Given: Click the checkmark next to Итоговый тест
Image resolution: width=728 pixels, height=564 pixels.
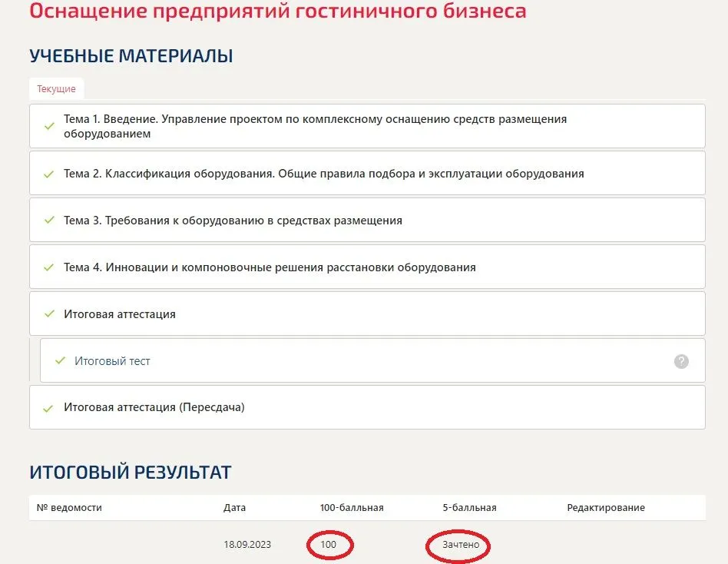Looking at the screenshot, I should (x=60, y=361).
